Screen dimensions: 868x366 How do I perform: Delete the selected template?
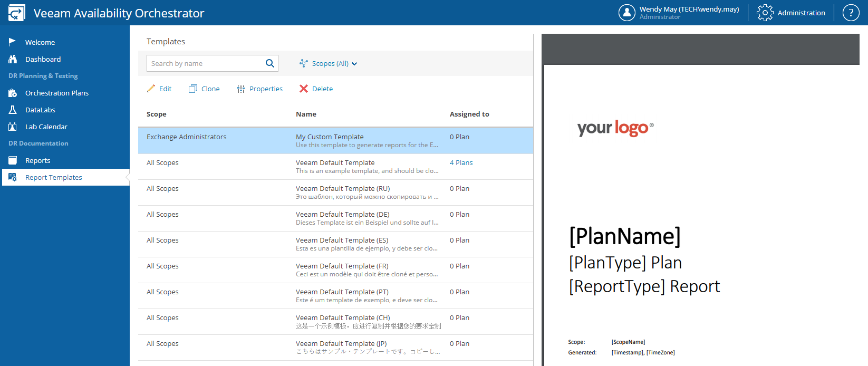(x=316, y=89)
